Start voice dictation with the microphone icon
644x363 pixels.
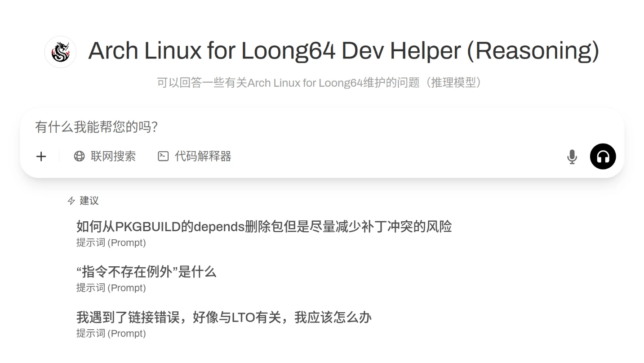coord(572,157)
